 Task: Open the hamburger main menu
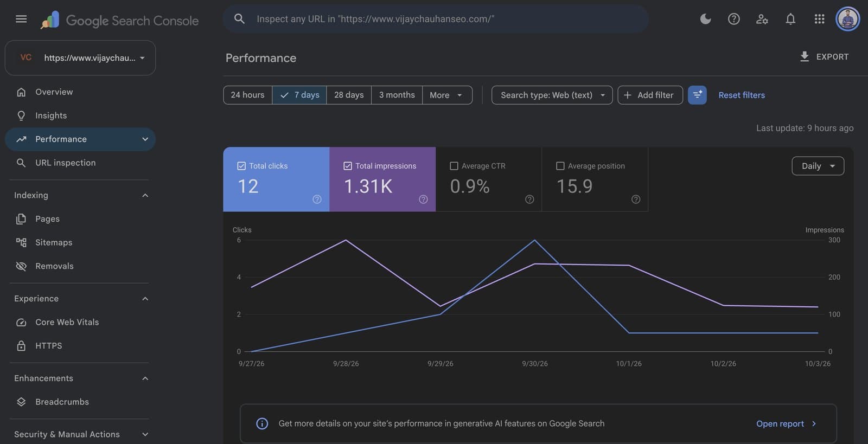click(x=21, y=19)
